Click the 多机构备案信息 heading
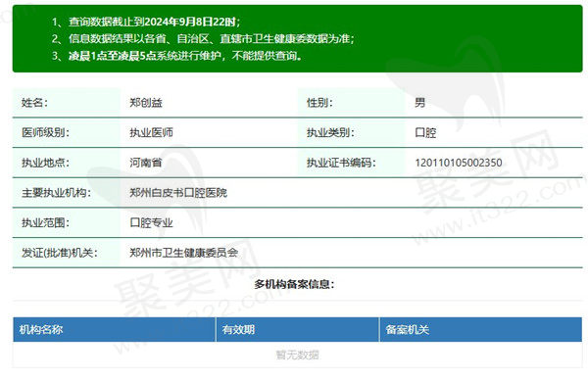 [294, 284]
